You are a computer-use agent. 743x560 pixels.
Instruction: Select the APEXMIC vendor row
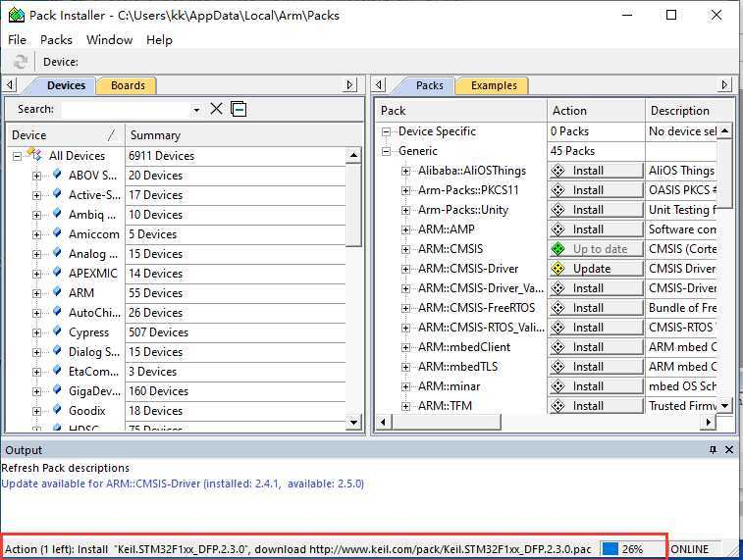pos(177,274)
